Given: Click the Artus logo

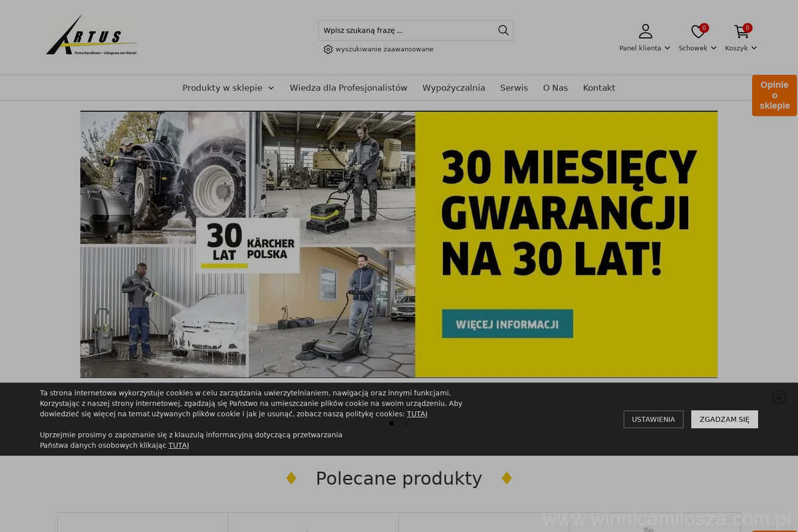Looking at the screenshot, I should [92, 36].
